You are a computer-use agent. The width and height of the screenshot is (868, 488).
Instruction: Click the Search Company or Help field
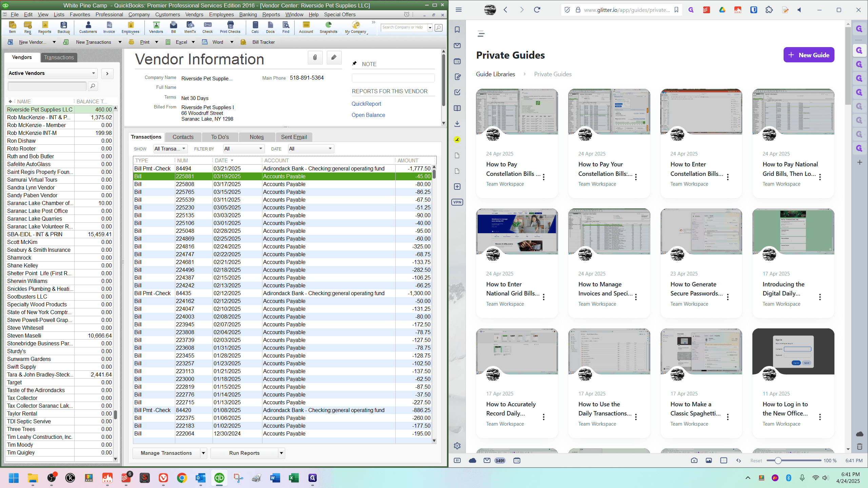pyautogui.click(x=404, y=27)
